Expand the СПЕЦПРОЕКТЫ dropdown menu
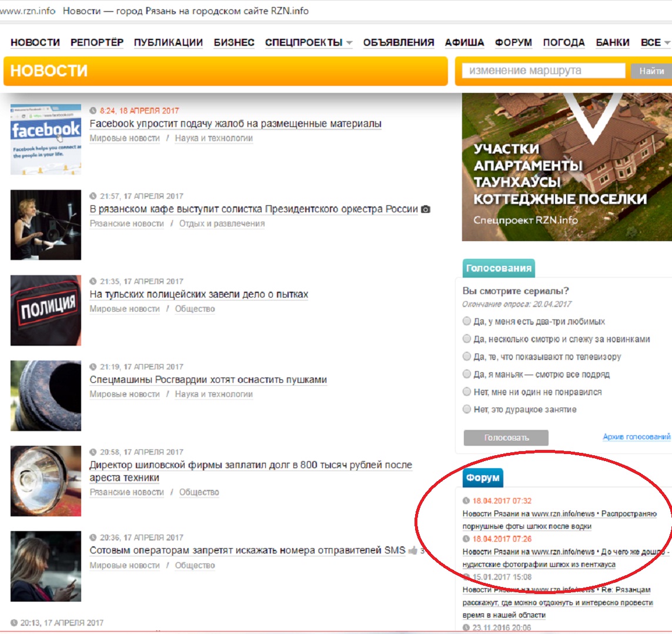The image size is (672, 634). coord(308,42)
